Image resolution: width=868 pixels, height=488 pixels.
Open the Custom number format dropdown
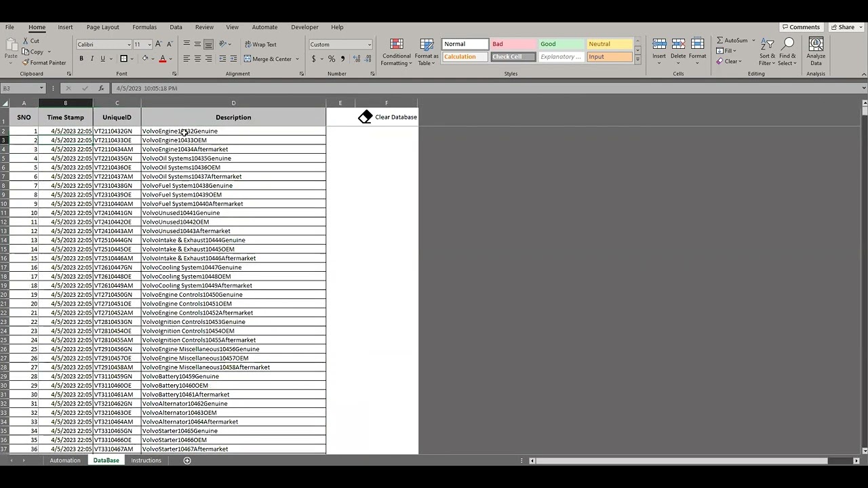[x=369, y=45]
